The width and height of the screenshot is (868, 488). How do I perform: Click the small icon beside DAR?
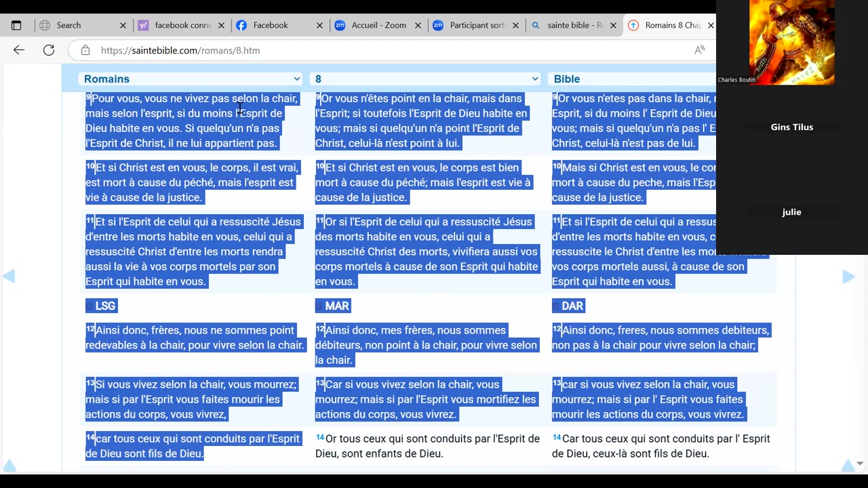point(555,306)
